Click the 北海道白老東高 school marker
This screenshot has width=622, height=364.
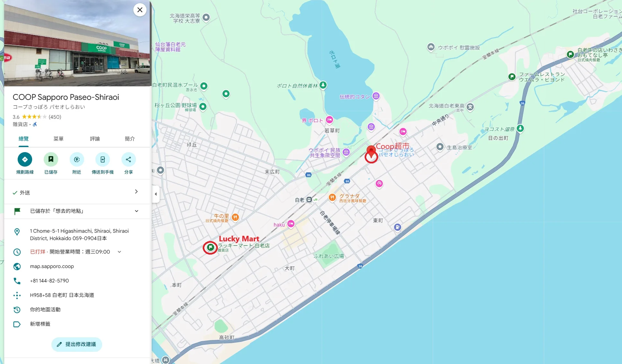(470, 107)
